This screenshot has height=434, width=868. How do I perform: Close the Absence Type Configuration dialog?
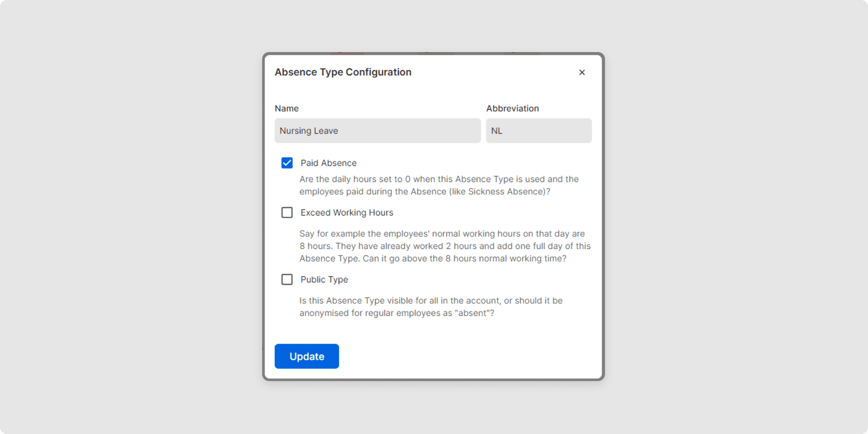[582, 72]
